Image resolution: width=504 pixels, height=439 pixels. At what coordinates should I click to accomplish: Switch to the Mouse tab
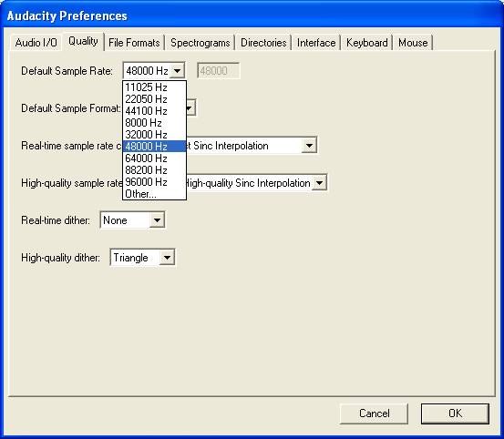pos(413,43)
